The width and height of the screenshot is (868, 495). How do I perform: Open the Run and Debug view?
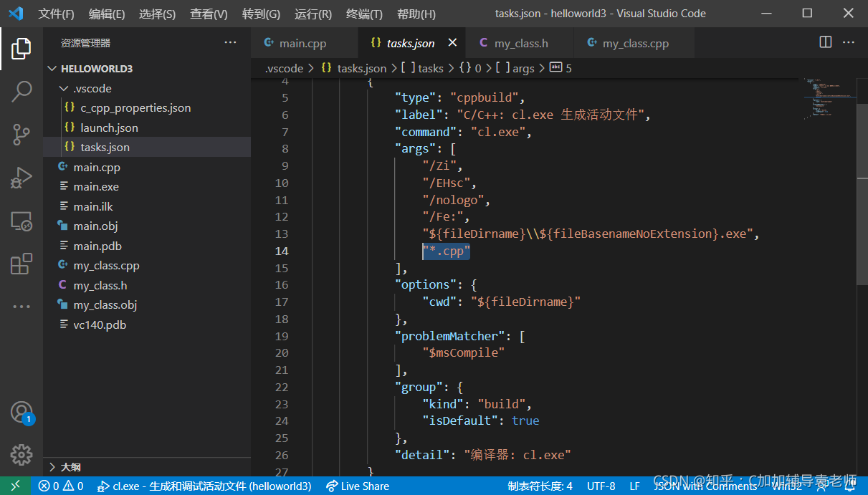[x=22, y=177]
